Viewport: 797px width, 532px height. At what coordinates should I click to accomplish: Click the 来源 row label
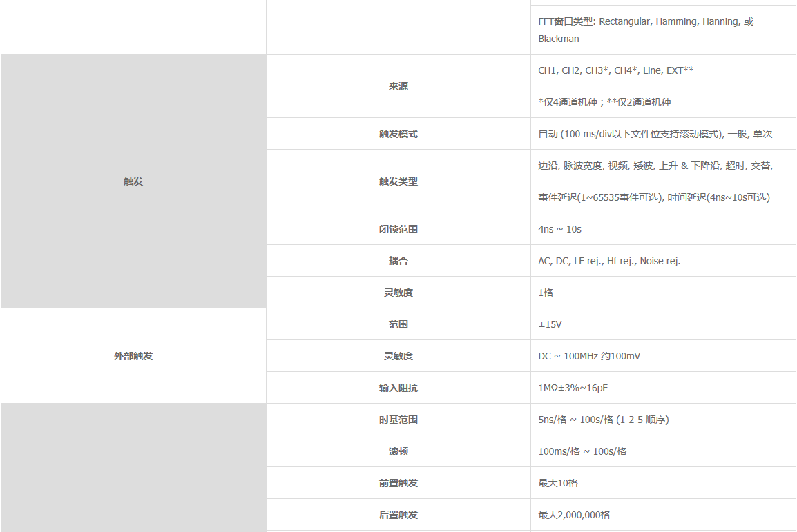(x=398, y=86)
